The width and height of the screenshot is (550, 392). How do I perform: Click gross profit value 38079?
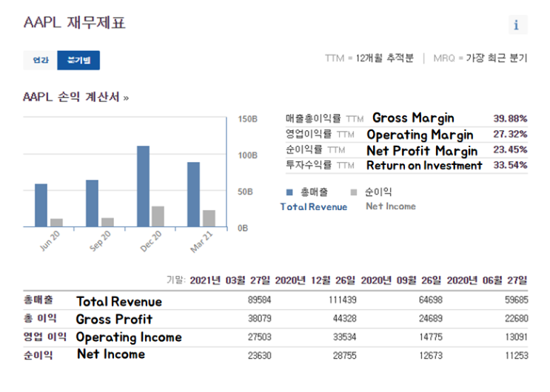[259, 318]
